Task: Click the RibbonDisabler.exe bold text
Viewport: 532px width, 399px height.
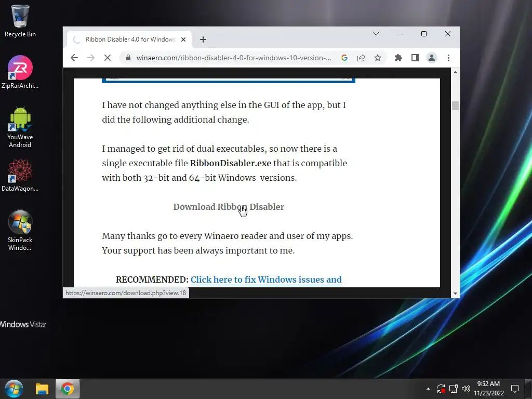Action: (230, 163)
